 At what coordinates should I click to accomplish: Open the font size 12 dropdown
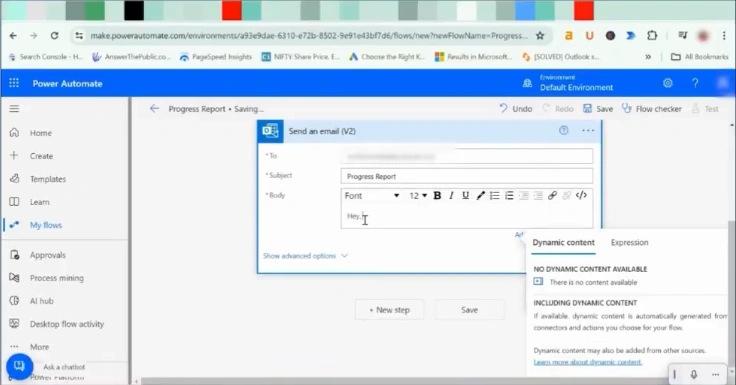tap(418, 196)
